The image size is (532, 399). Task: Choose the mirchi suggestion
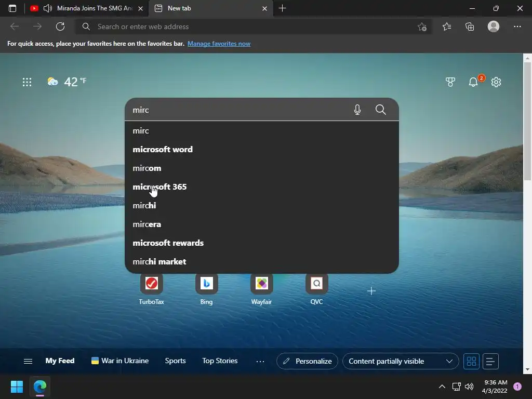tap(262, 205)
